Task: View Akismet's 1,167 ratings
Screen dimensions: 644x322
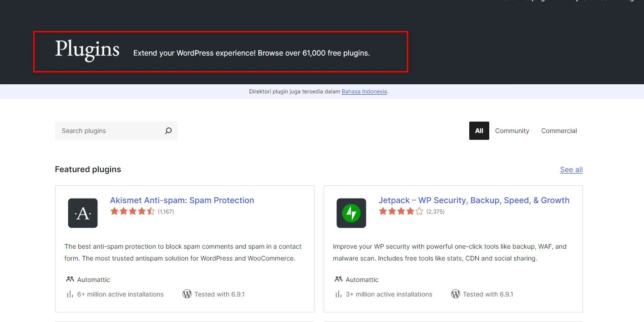Action: (x=165, y=211)
